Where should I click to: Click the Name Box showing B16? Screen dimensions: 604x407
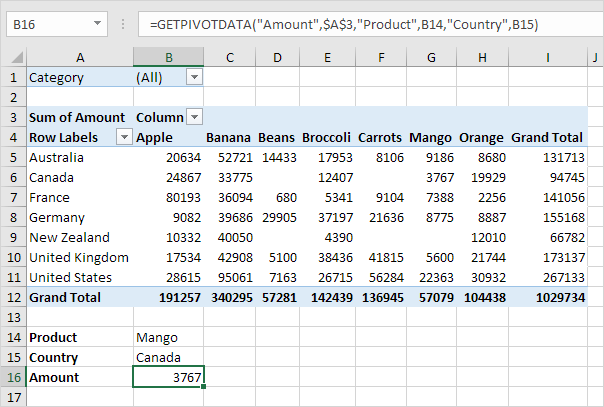(45, 24)
